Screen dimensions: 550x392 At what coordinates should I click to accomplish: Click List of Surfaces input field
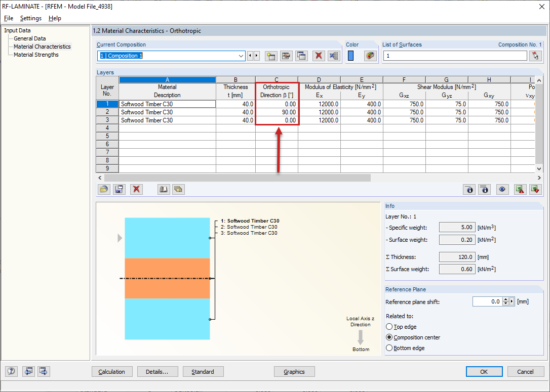click(455, 56)
